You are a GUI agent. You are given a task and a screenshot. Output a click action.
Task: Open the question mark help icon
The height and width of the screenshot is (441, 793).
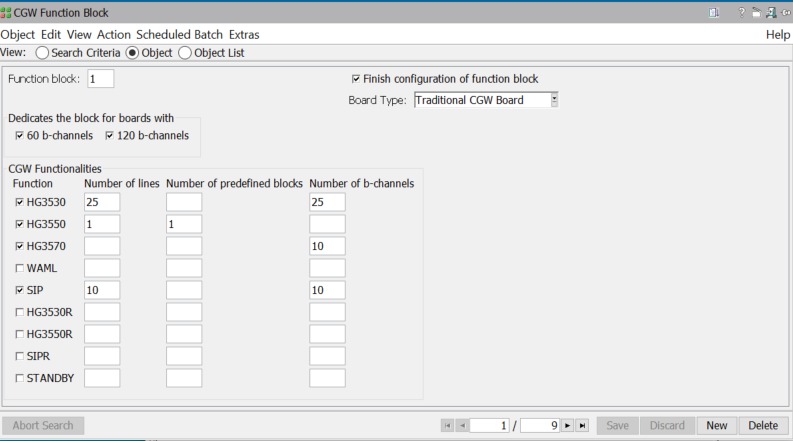741,13
